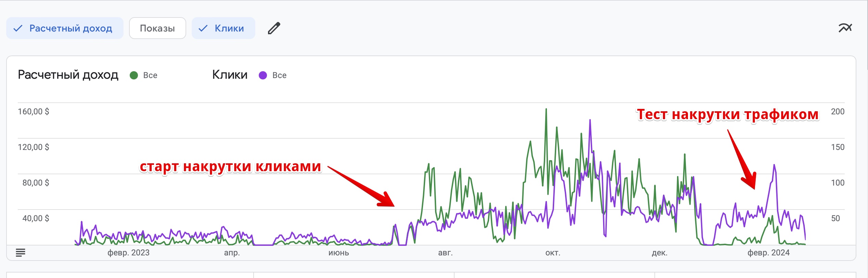Click the '50' right axis label
Screen dimensions: 868x278
click(x=835, y=218)
